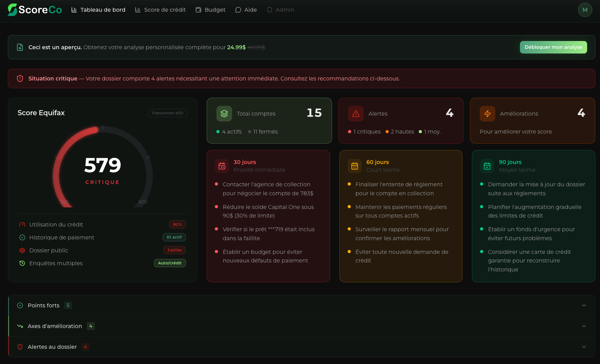Image resolution: width=600 pixels, height=364 pixels.
Task: Click the 90 jours calendar check icon
Action: click(487, 166)
